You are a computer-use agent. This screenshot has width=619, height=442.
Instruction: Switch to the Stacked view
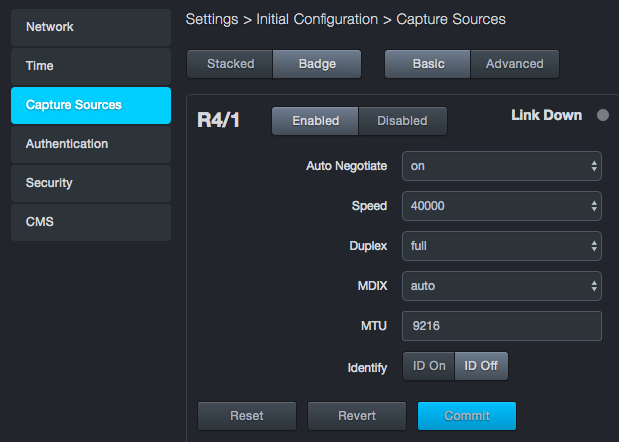pyautogui.click(x=230, y=64)
